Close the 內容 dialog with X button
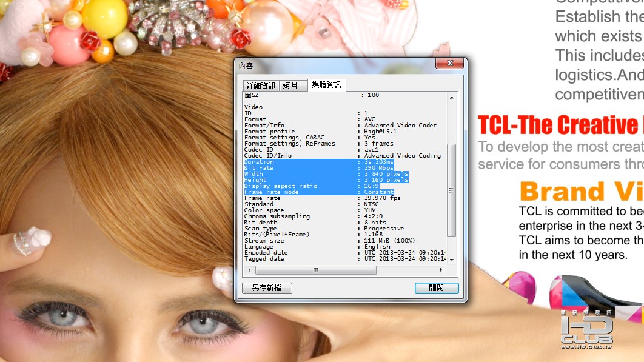This screenshot has height=362, width=644. pyautogui.click(x=450, y=63)
